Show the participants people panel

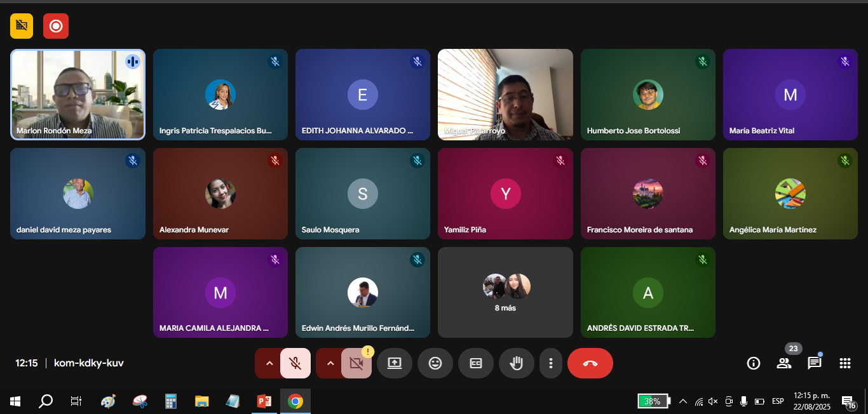coord(784,363)
